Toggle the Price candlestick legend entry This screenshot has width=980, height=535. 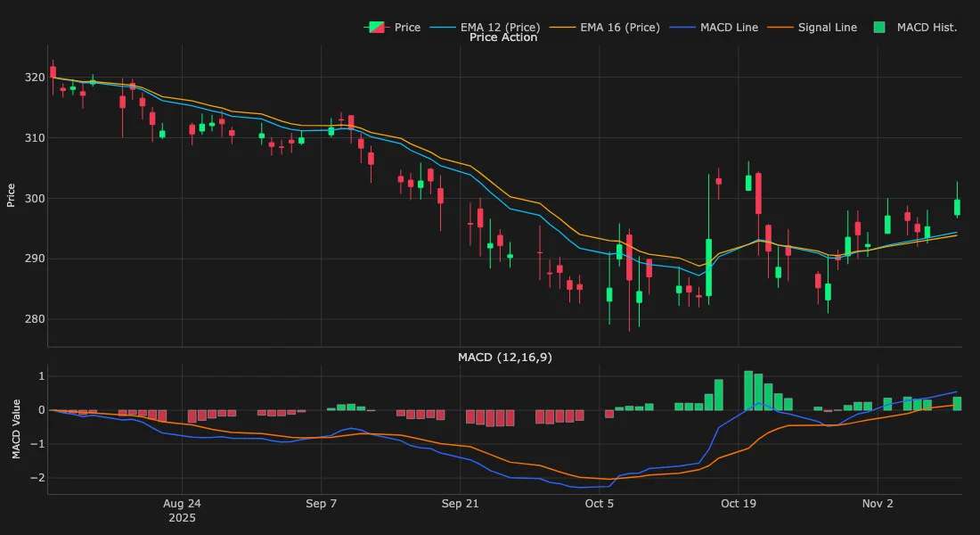[392, 28]
